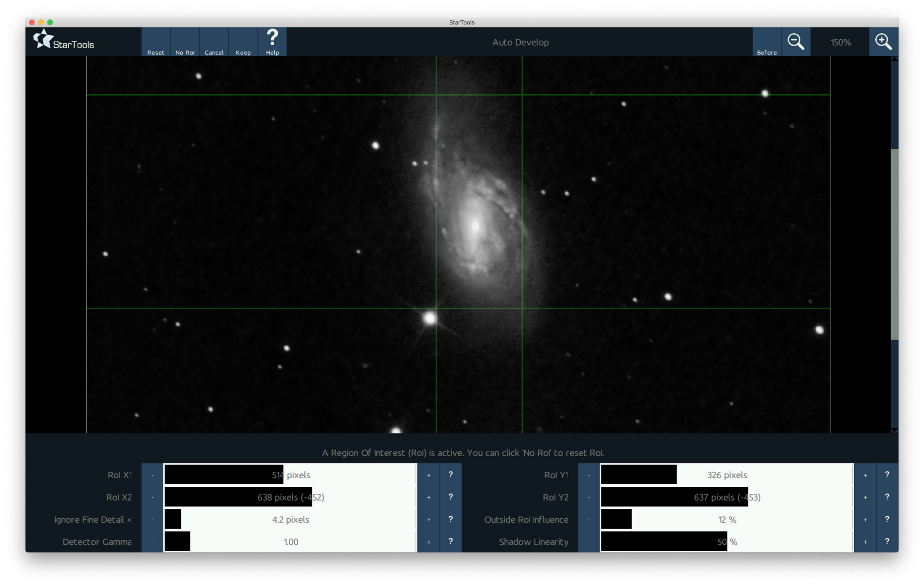The width and height of the screenshot is (924, 586).
Task: Decrease RoI X2 with minus button
Action: (152, 497)
